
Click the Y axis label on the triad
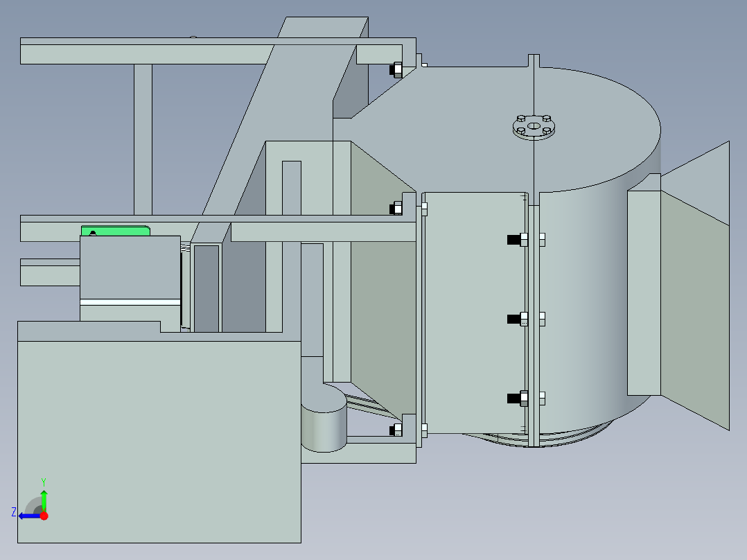click(x=44, y=480)
